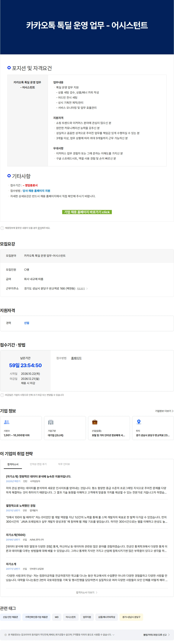
Task: Open 기업정보 더보기 link
Action: pyautogui.click(x=164, y=411)
